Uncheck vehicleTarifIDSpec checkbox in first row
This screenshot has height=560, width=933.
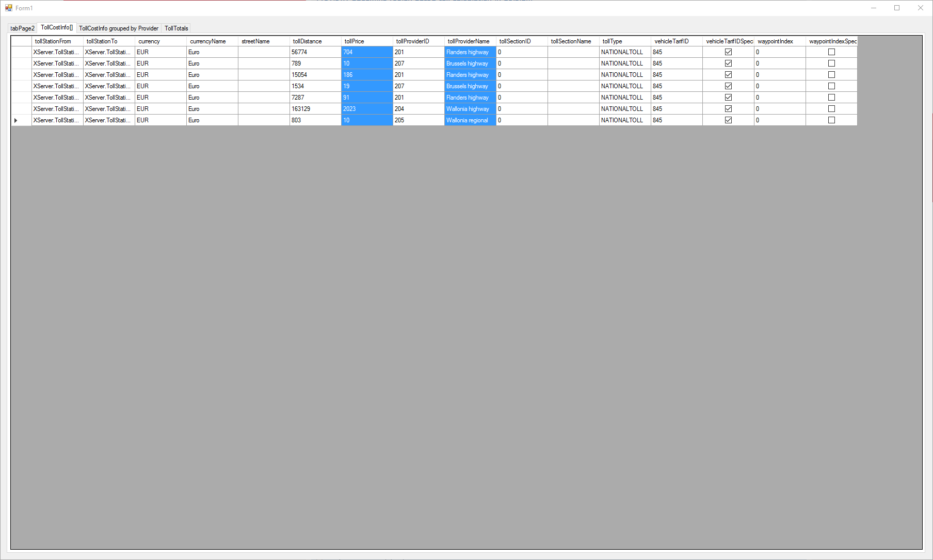(728, 52)
